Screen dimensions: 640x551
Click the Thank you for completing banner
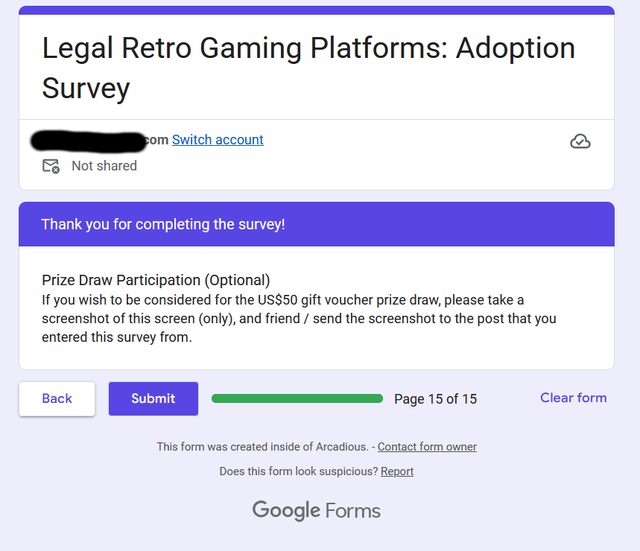click(317, 224)
